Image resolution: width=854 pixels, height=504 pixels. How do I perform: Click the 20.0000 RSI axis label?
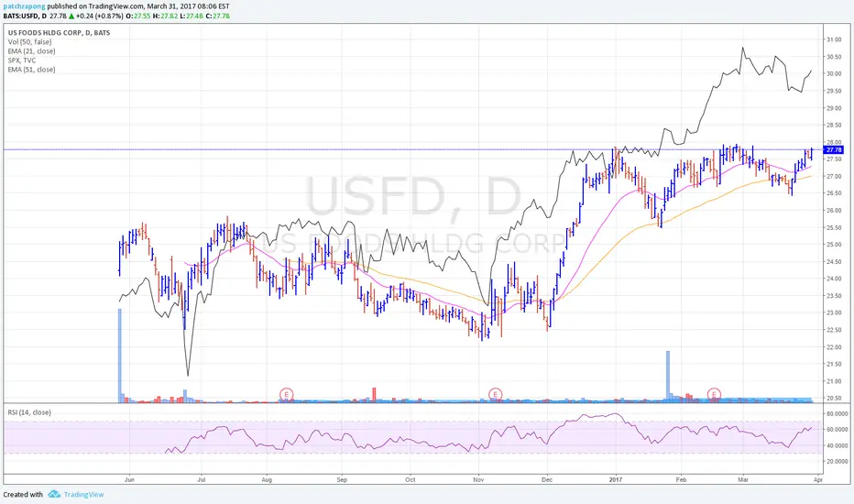838,462
